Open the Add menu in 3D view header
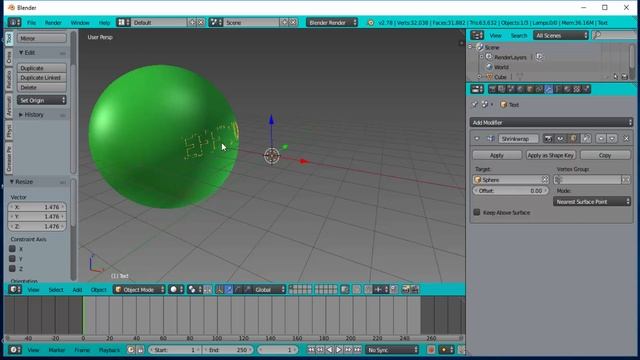This screenshot has height=360, width=640. click(x=77, y=290)
